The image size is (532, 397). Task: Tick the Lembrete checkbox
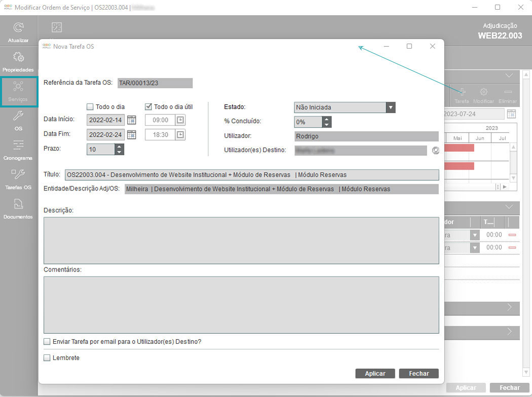47,358
